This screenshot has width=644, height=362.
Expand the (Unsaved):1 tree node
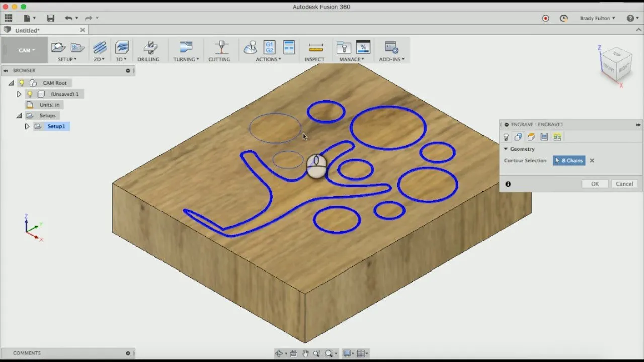(x=19, y=94)
